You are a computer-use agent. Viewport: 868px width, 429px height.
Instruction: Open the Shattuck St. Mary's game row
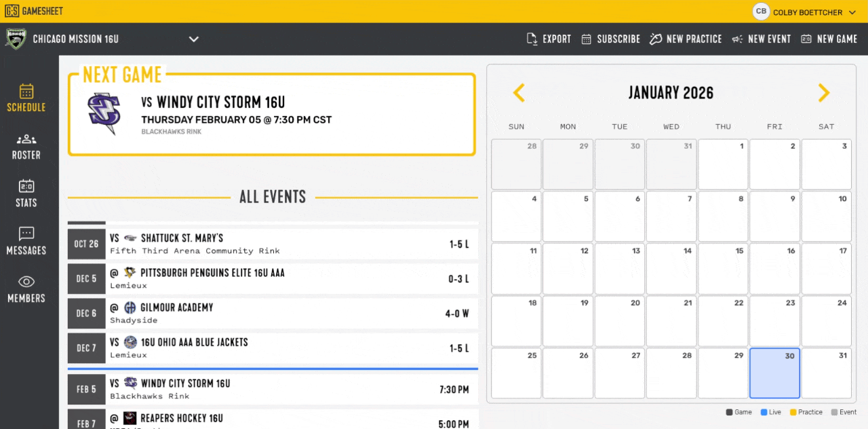(273, 244)
